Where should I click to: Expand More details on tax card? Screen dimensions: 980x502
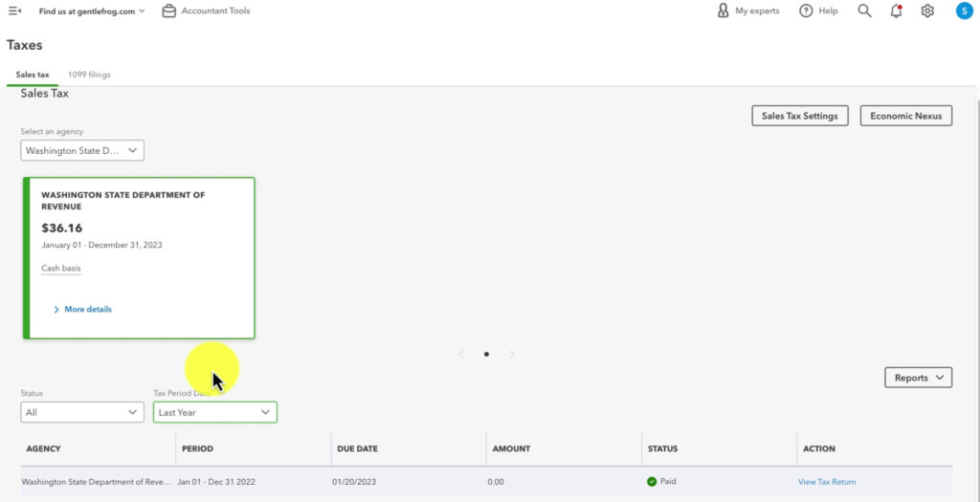pyautogui.click(x=82, y=310)
